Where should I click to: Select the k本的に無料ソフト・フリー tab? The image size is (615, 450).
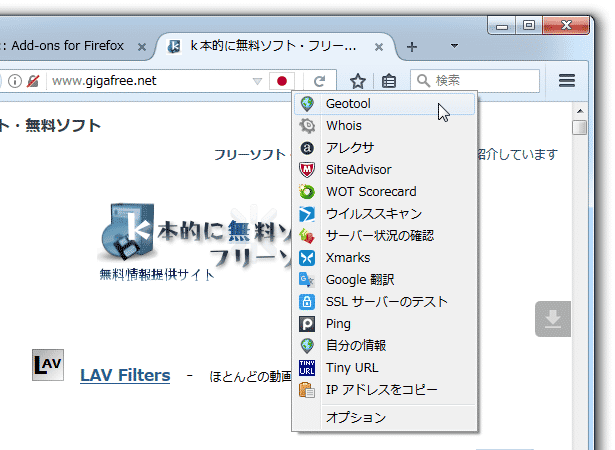(x=275, y=46)
